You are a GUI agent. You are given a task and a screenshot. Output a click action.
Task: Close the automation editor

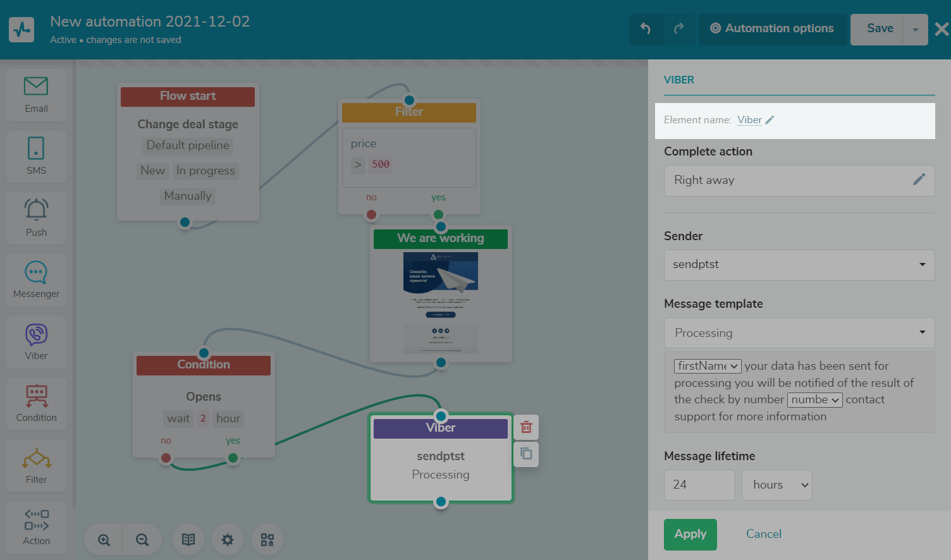(942, 29)
